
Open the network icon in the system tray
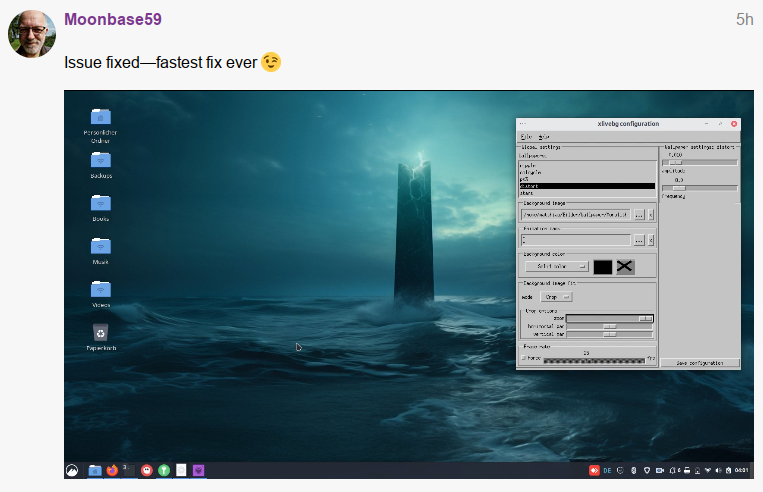click(x=708, y=471)
